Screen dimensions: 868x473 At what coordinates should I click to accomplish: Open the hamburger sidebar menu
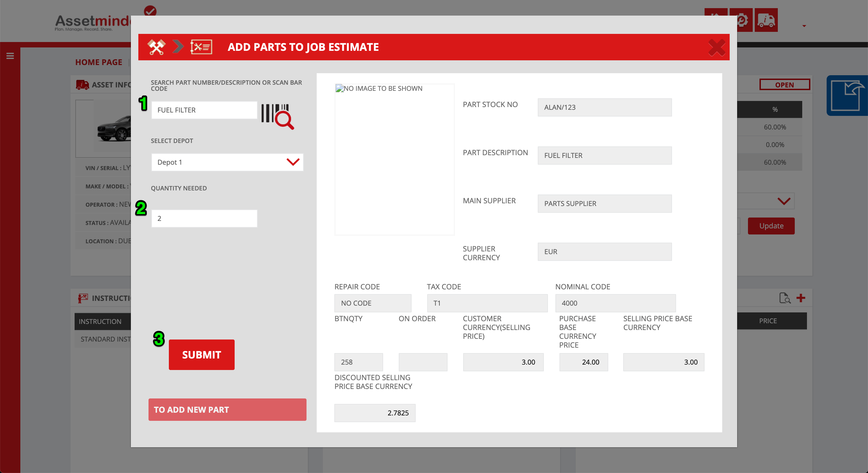[10, 56]
